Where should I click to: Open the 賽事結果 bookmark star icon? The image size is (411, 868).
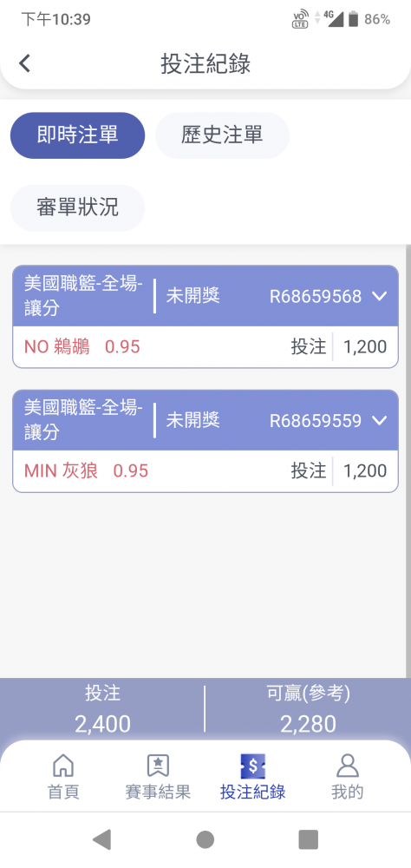[x=158, y=766]
